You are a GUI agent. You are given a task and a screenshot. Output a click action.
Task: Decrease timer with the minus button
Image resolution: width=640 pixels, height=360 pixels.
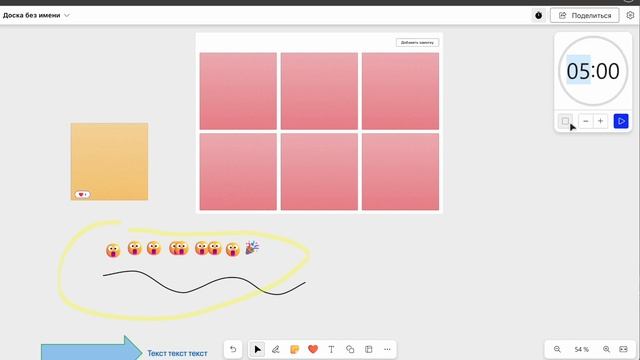(586, 121)
